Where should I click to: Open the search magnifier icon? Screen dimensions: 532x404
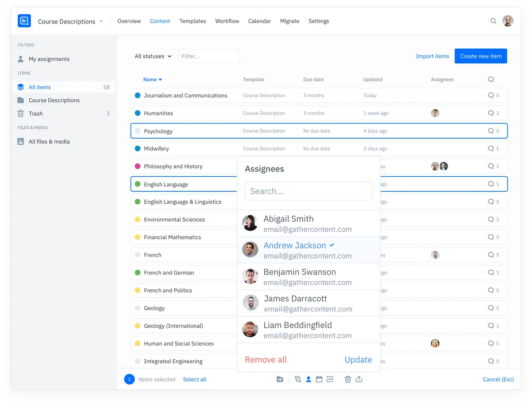[493, 21]
